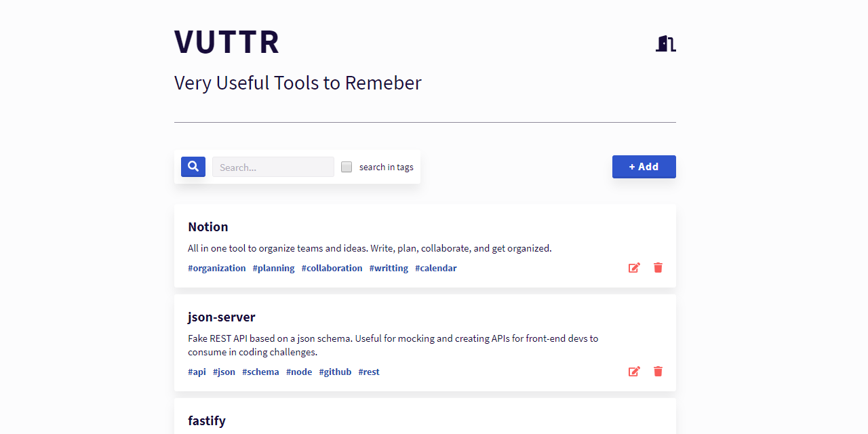Remove json-server using the trash icon

tap(658, 371)
